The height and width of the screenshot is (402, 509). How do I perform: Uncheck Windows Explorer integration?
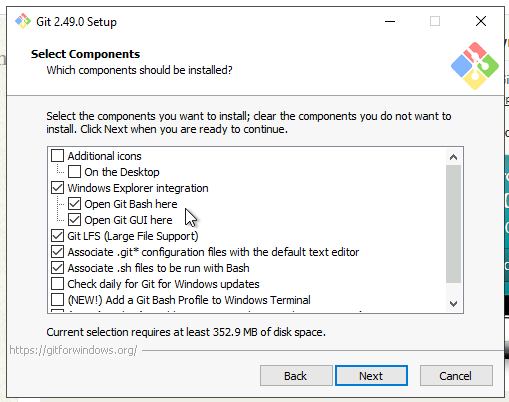click(x=57, y=188)
